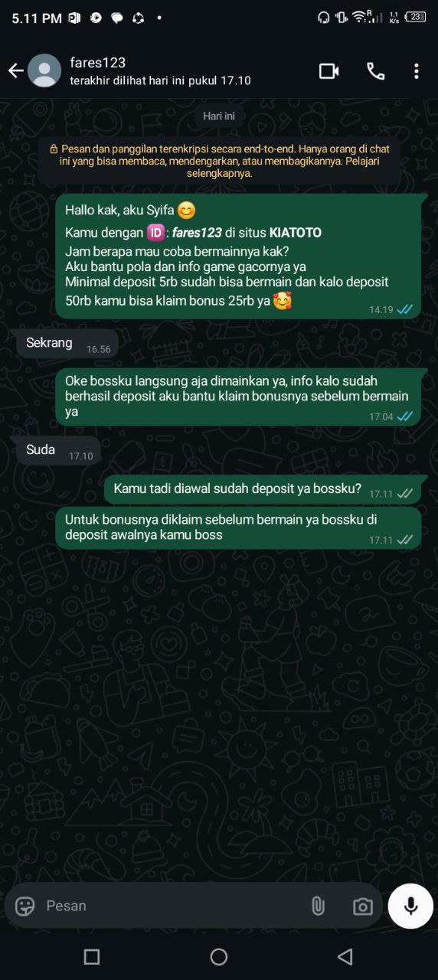Select the 'Sekrang' received message

tap(67, 345)
